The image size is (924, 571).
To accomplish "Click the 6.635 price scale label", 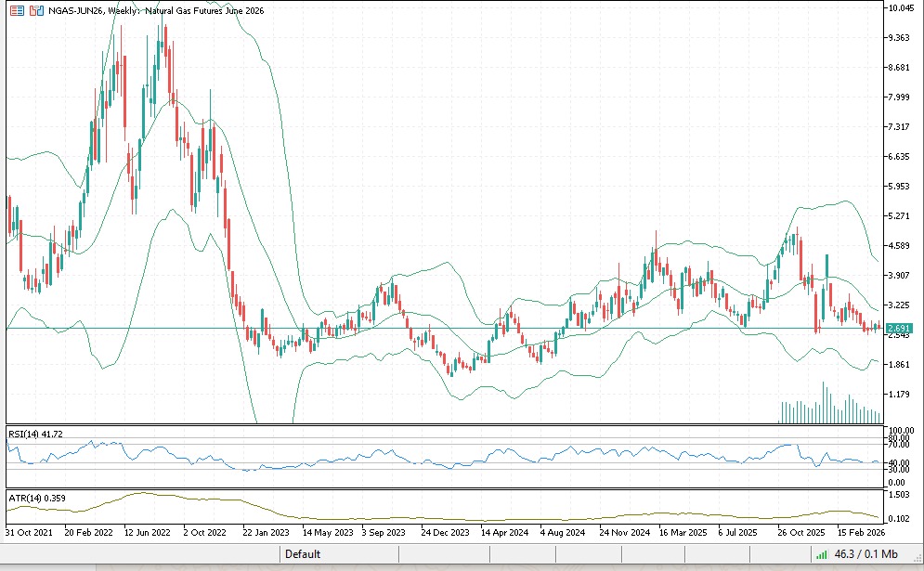I will [899, 157].
